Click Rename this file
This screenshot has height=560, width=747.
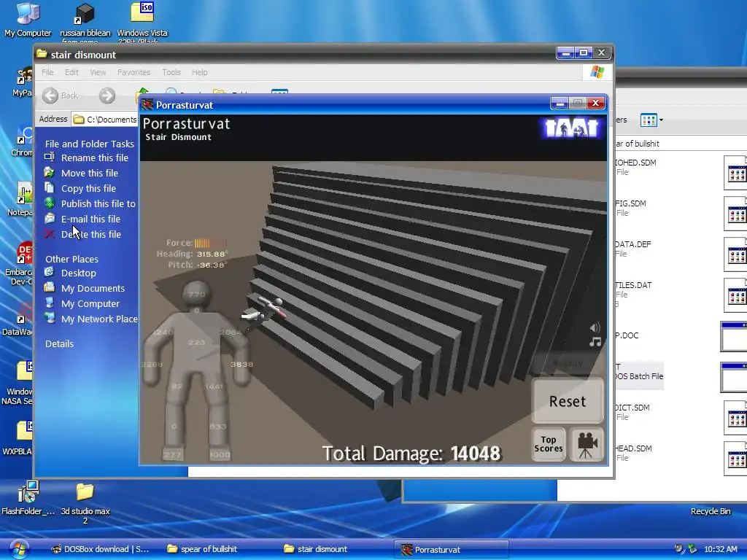point(94,157)
